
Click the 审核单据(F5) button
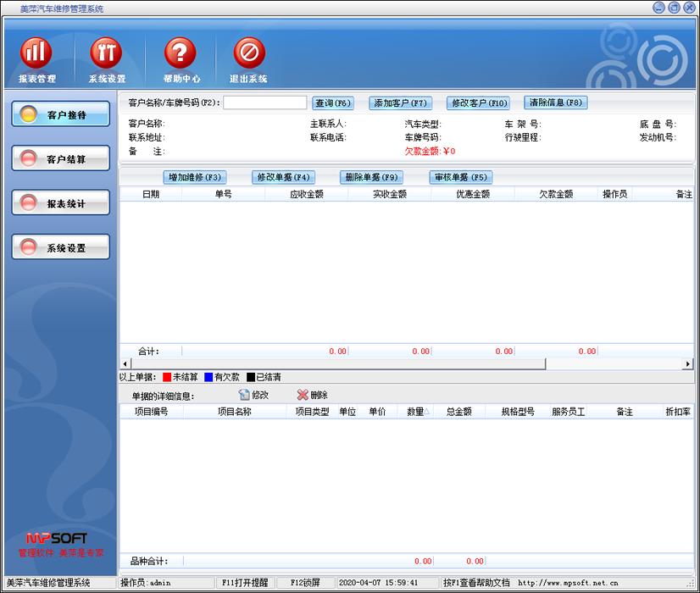point(461,177)
